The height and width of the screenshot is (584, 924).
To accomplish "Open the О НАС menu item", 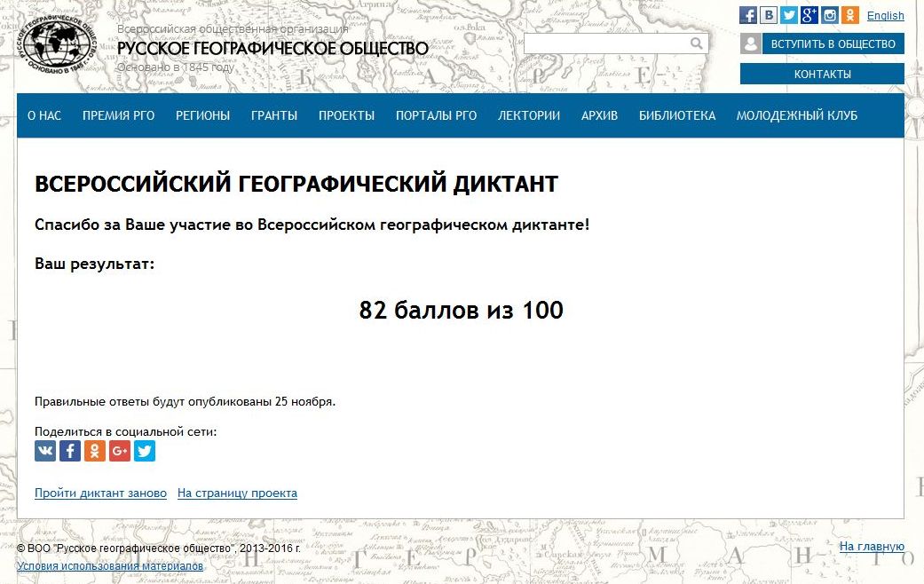I will click(x=44, y=115).
